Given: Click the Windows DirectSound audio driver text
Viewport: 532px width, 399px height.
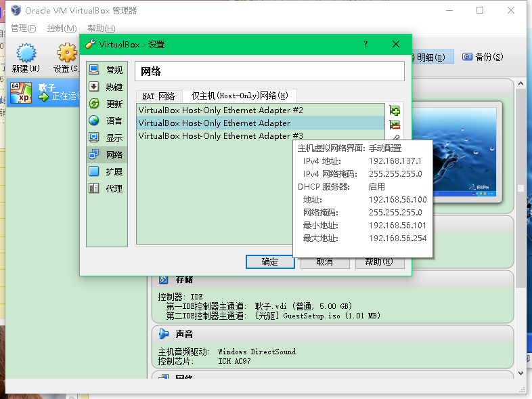Looking at the screenshot, I should tap(257, 352).
